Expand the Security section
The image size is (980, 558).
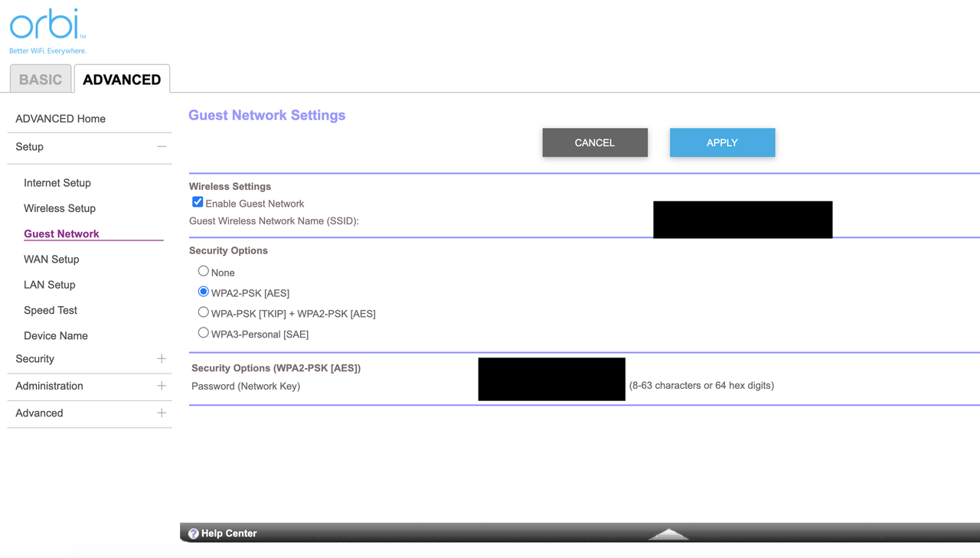pyautogui.click(x=161, y=358)
